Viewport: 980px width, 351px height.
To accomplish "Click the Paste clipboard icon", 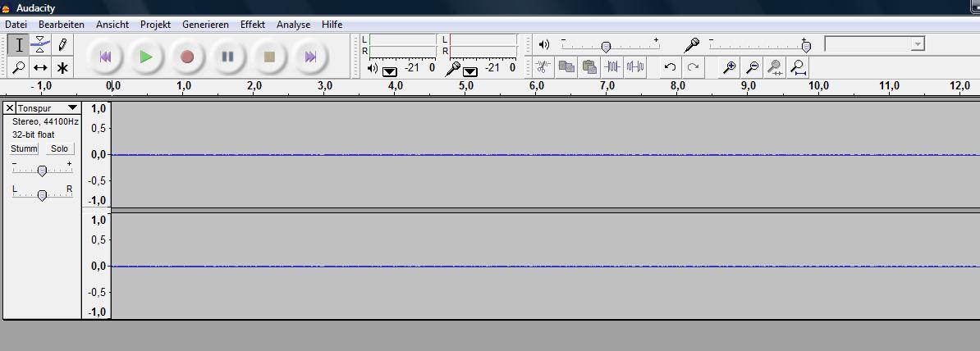I will click(x=588, y=66).
